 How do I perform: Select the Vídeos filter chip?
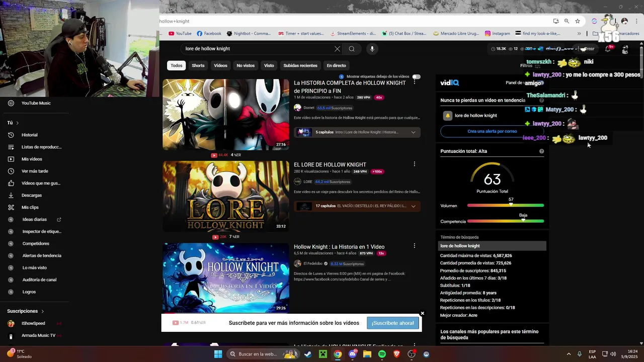(x=220, y=65)
